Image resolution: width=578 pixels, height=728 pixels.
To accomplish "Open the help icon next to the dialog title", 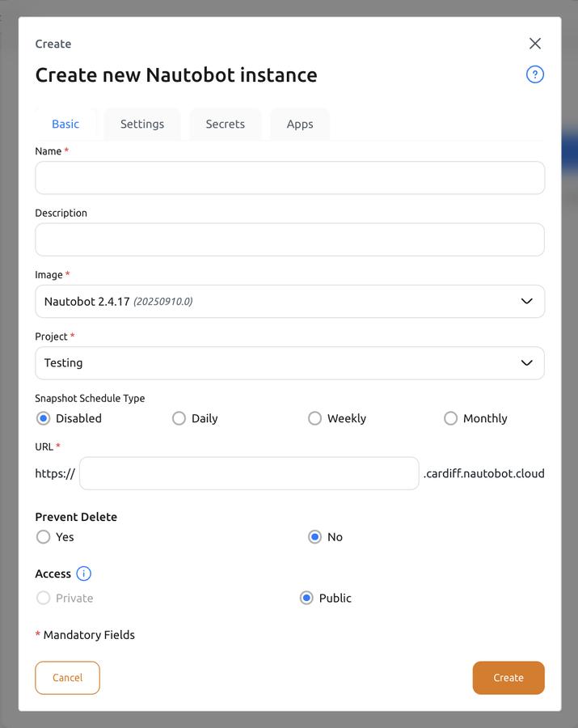I will (534, 74).
